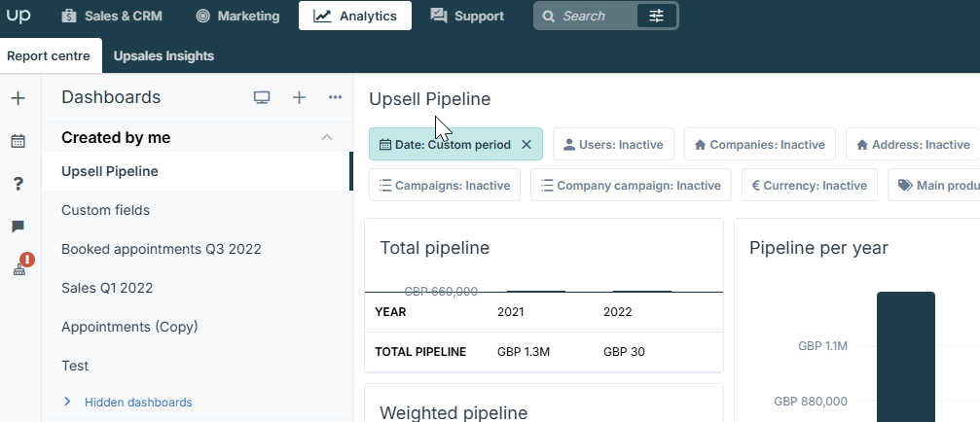Open the calendar icon in the left sidebar

click(18, 141)
